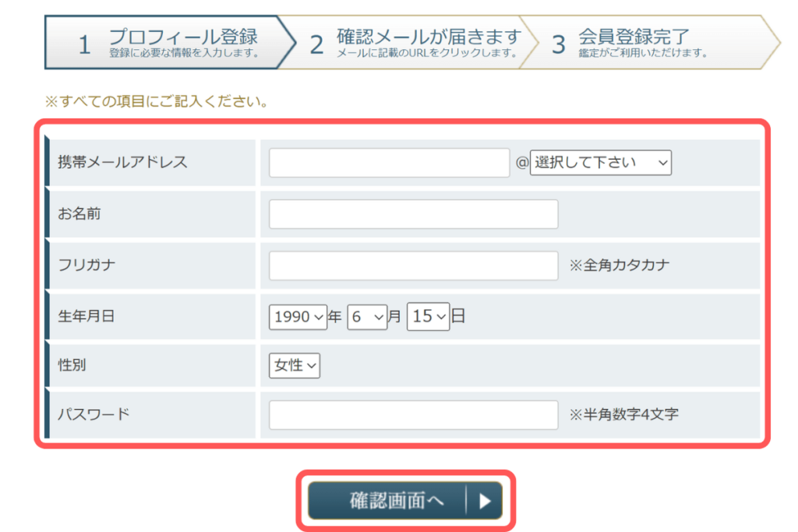Open the 性別 gender dropdown showing 女性
This screenshot has width=798, height=532.
pos(294,365)
